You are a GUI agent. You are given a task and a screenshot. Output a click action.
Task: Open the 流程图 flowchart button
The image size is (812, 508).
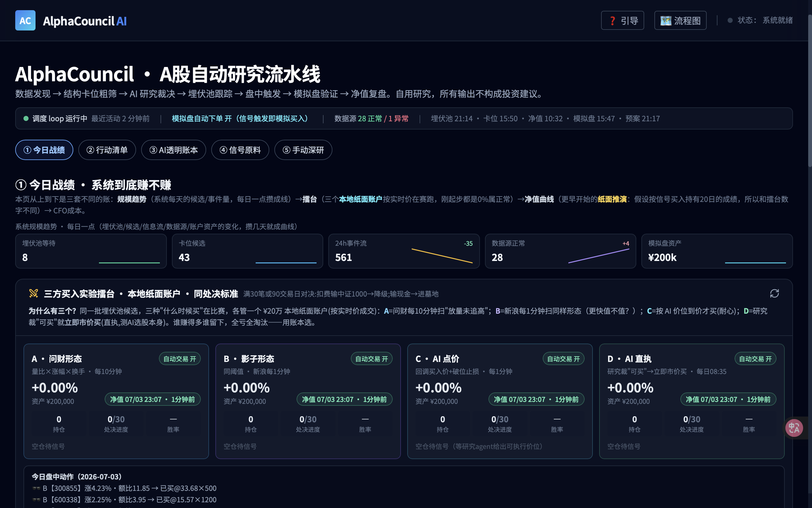tap(680, 21)
